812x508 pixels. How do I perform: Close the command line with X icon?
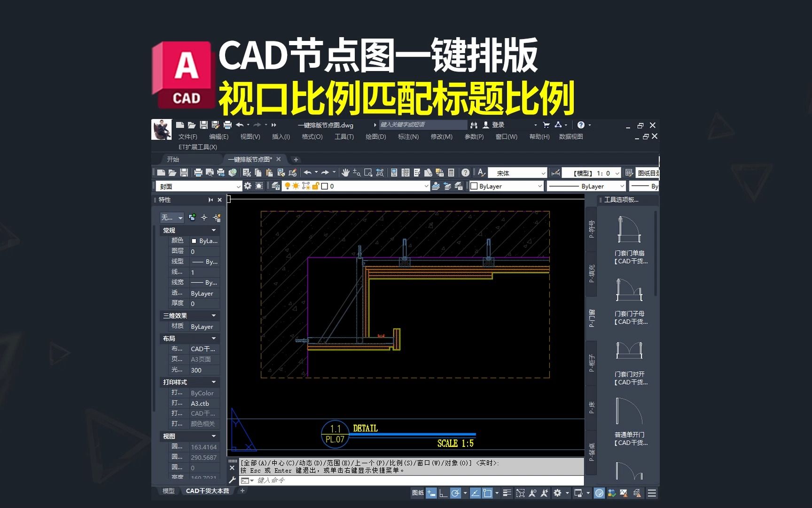click(x=232, y=468)
